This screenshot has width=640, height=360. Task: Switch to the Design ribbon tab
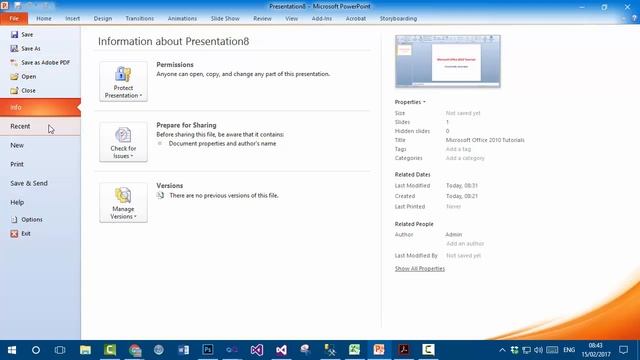(102, 19)
